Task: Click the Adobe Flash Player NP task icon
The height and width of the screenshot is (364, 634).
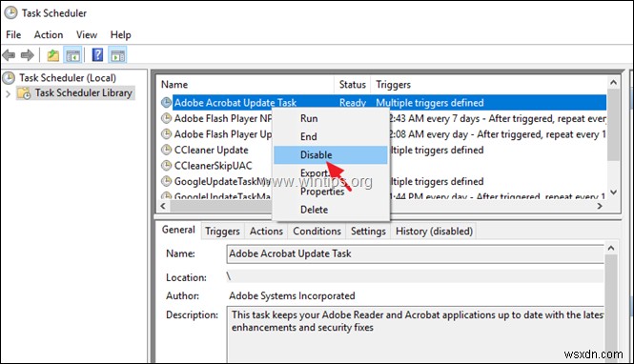Action: (x=166, y=118)
